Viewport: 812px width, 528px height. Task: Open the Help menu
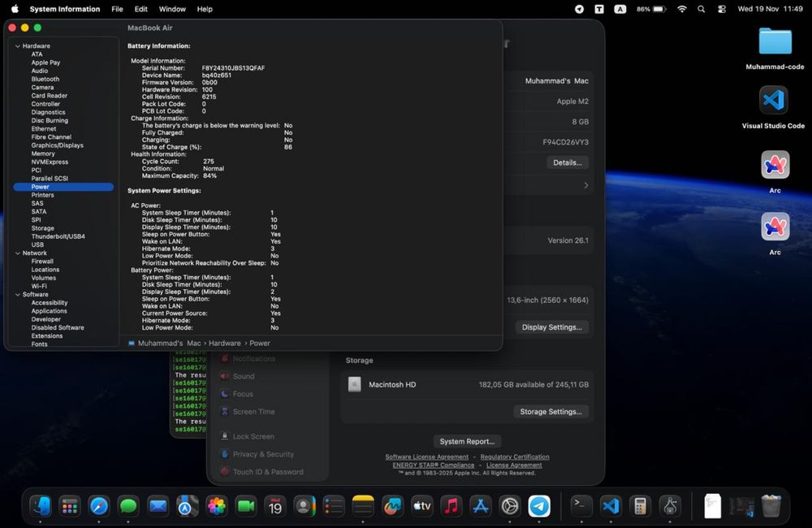coord(205,9)
